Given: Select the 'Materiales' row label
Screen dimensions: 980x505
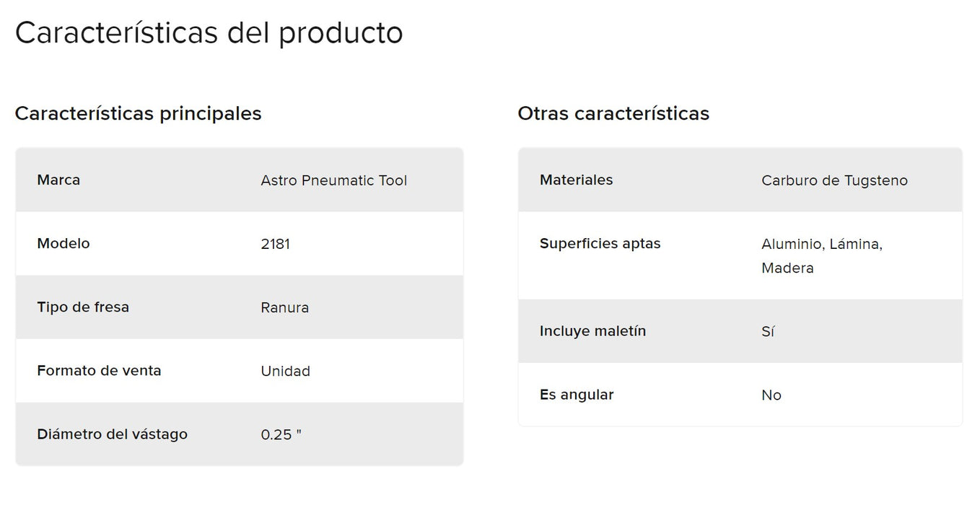Looking at the screenshot, I should coord(576,180).
